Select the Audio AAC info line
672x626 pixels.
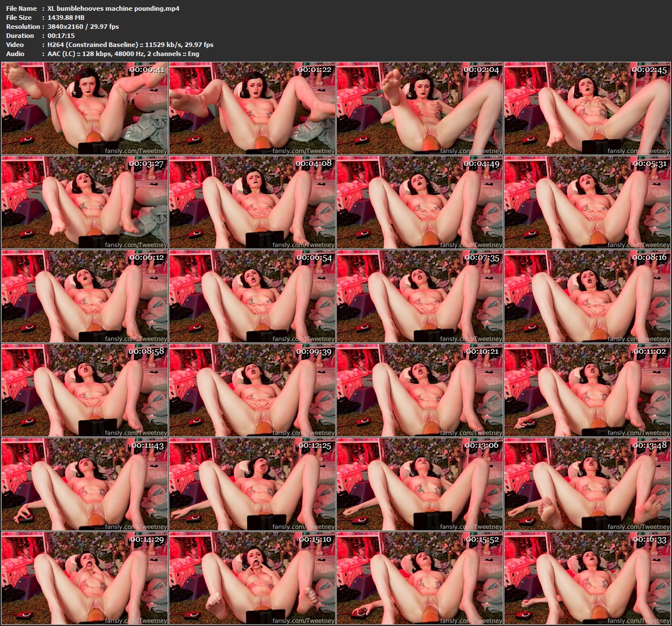(x=102, y=54)
